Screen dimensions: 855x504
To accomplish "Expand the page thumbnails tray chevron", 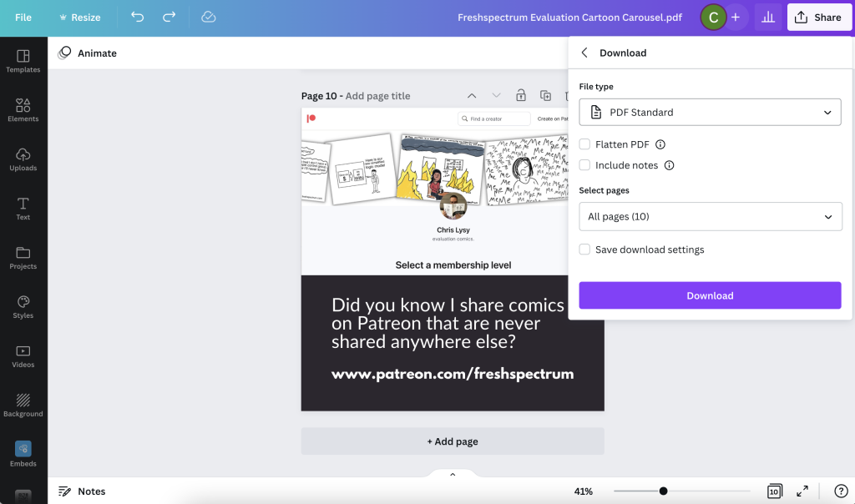I will (x=453, y=474).
